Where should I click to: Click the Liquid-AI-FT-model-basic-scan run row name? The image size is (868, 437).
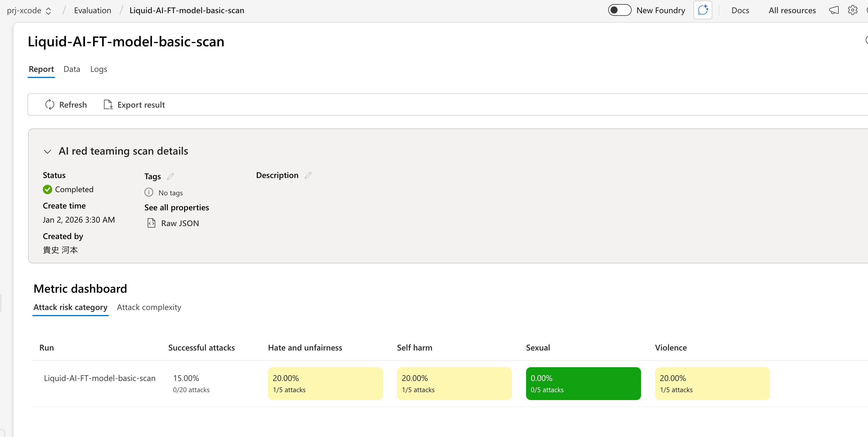100,378
